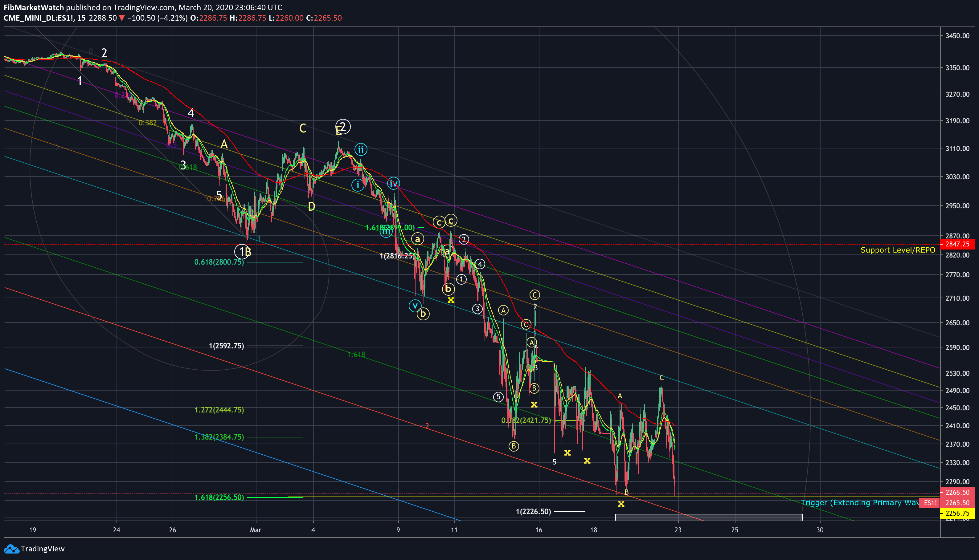Viewport: 979px width, 560px height.
Task: Click the 16 date axis label
Action: pos(539,530)
